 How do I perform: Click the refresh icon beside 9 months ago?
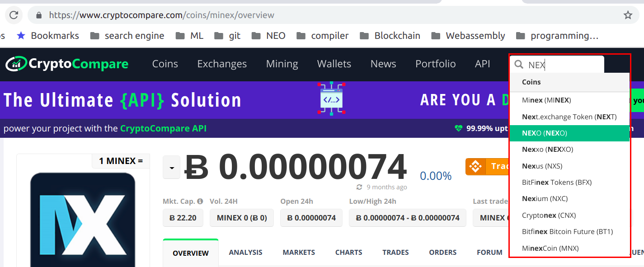359,187
